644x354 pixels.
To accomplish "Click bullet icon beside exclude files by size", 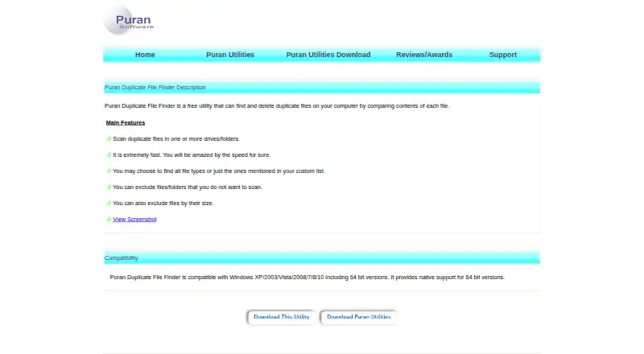I will [x=109, y=203].
